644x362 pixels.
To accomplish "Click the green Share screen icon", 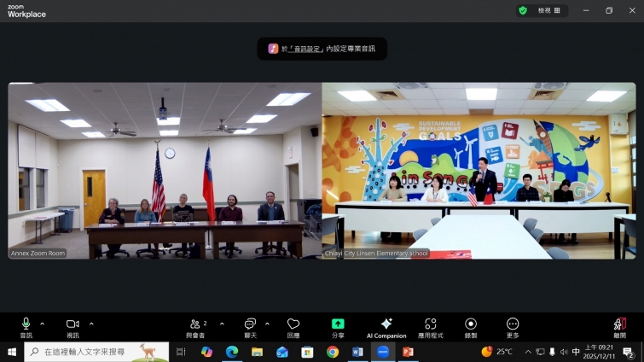I will 338,324.
